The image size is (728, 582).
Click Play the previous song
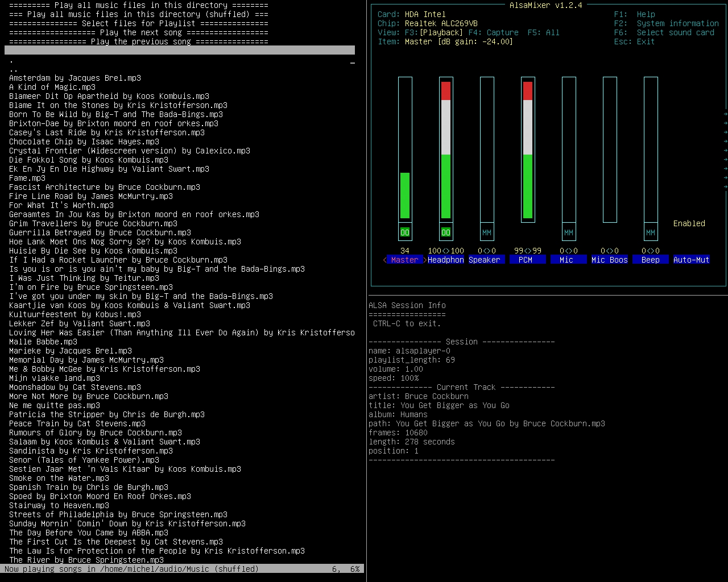pyautogui.click(x=139, y=41)
